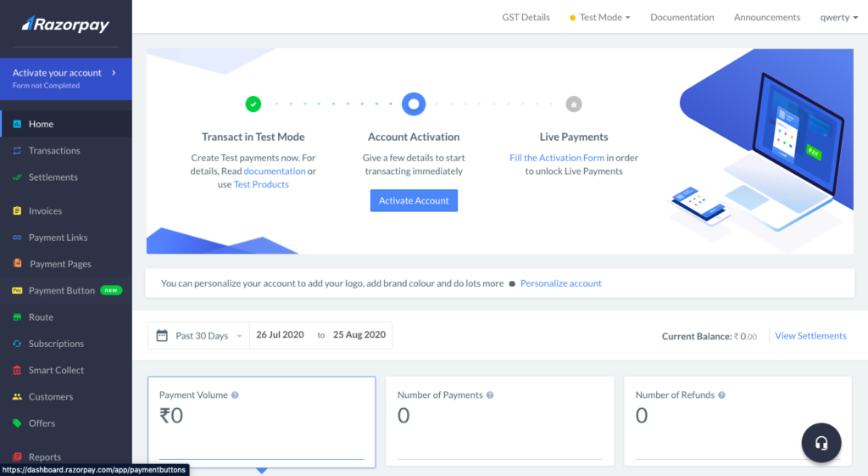Open the Test Products link
Screen dimensions: 868x476
(261, 184)
